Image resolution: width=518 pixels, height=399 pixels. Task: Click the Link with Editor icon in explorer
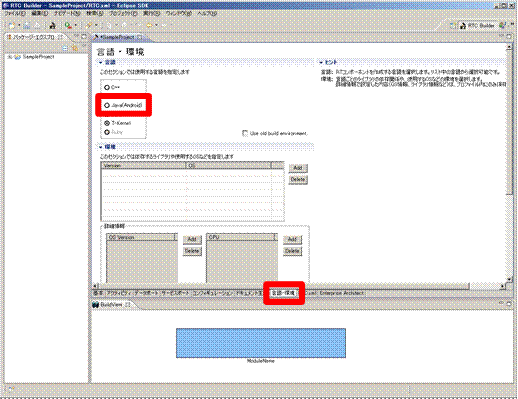point(75,48)
